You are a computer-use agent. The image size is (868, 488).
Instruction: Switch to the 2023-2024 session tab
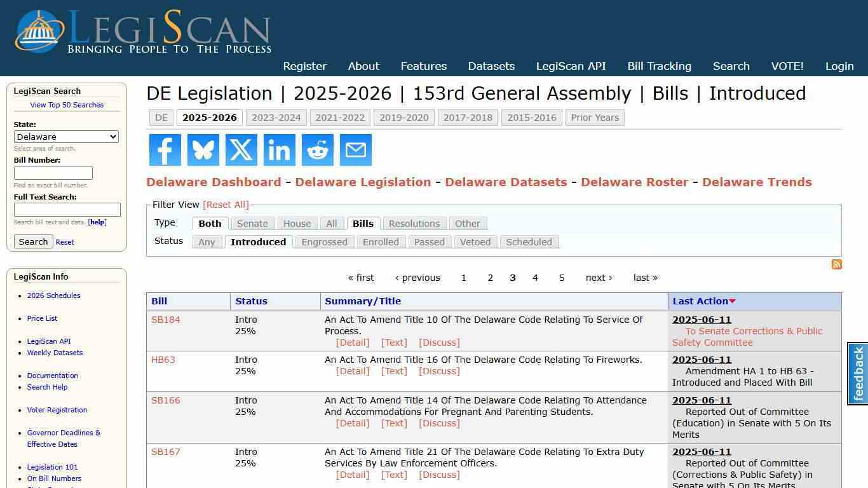pos(276,118)
